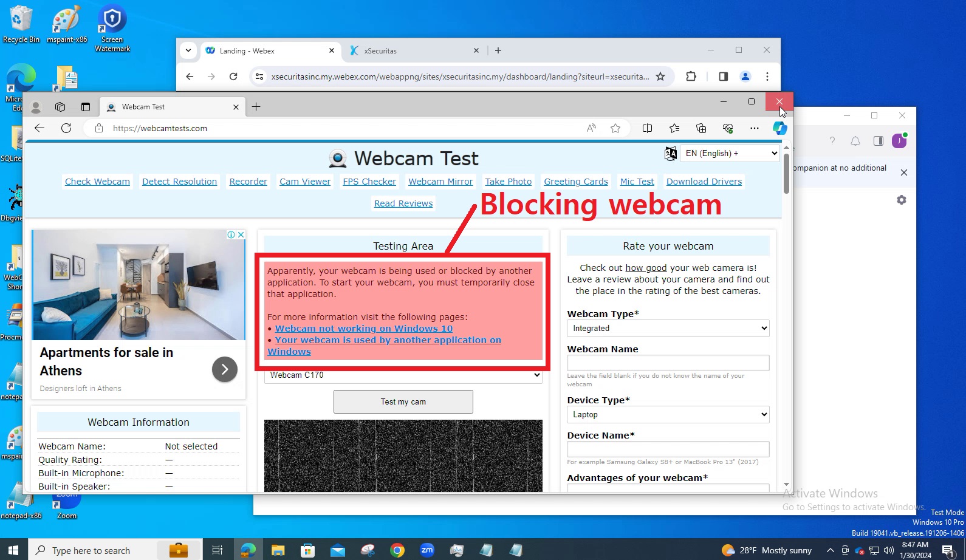Click the Read aloud icon in address bar
Viewport: 966px width, 560px height.
click(x=591, y=128)
